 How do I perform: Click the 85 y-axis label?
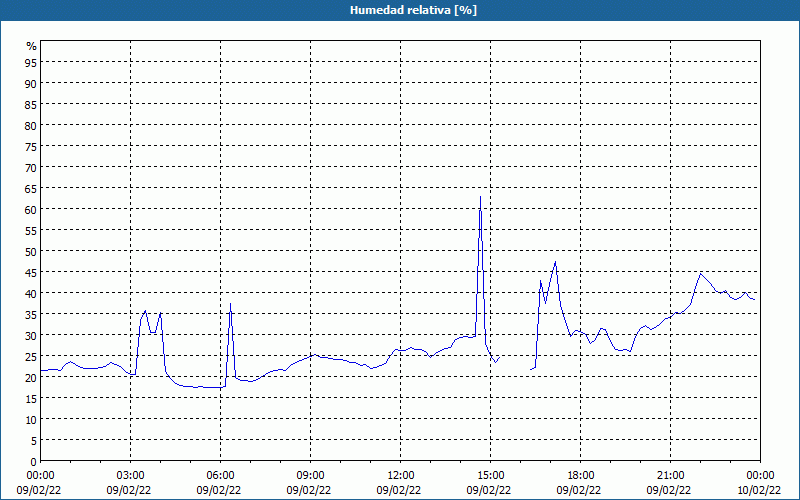pos(31,104)
